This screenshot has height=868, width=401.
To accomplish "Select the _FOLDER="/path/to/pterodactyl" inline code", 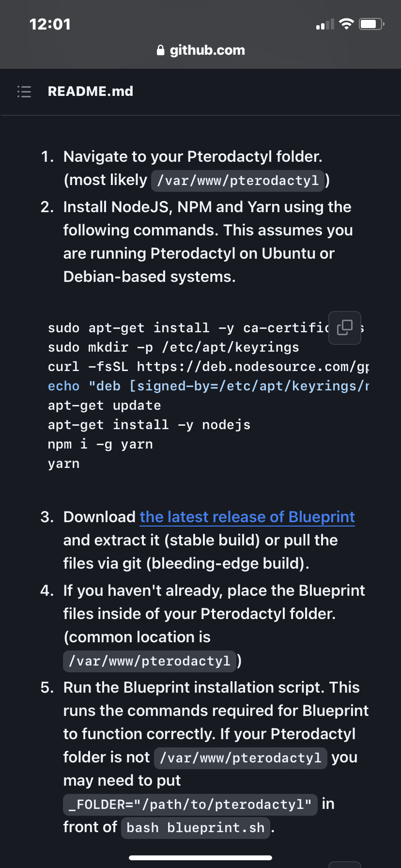I will (190, 805).
